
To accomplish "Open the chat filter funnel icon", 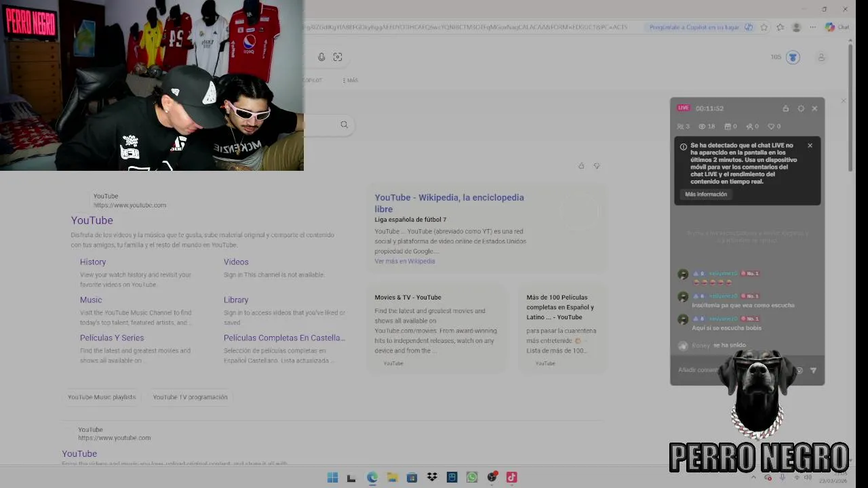I will tap(813, 370).
